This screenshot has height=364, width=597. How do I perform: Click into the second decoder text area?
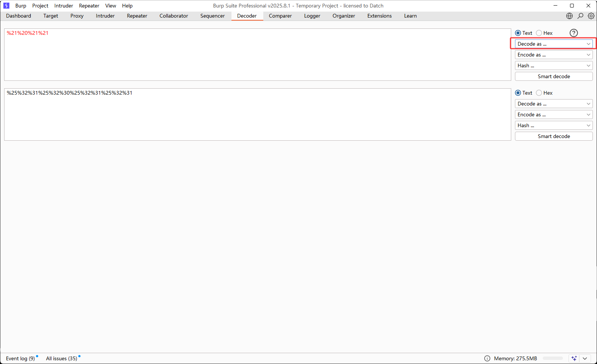pyautogui.click(x=258, y=114)
